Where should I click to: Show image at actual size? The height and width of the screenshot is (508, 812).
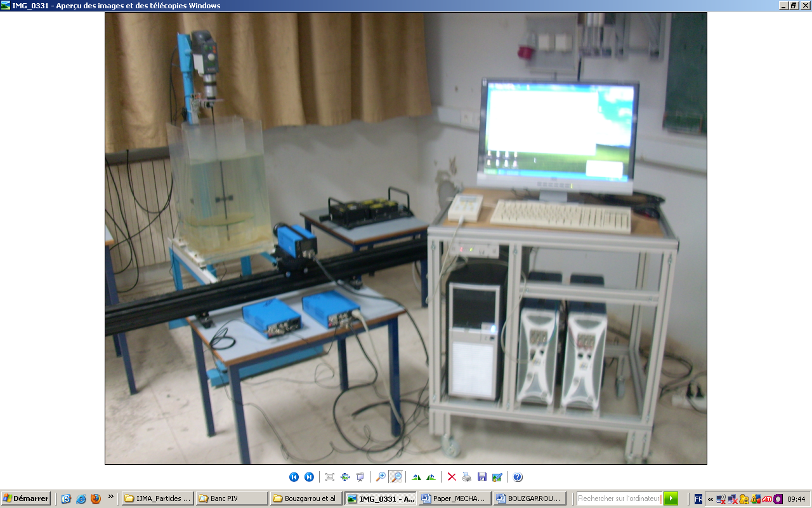(345, 477)
